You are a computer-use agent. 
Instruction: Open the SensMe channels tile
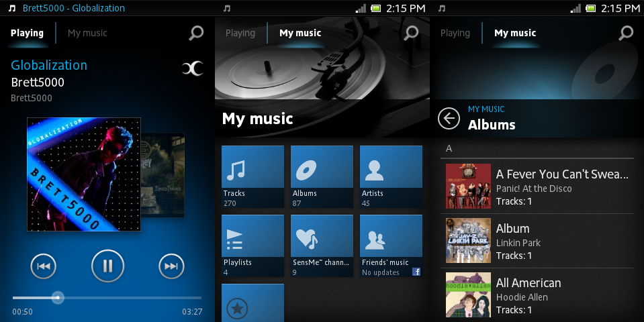(x=322, y=246)
